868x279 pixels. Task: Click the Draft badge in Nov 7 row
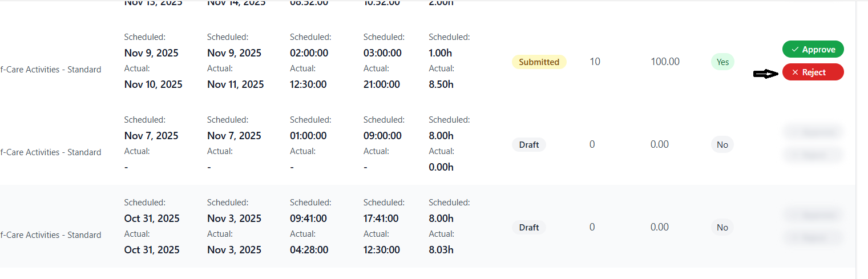(528, 144)
